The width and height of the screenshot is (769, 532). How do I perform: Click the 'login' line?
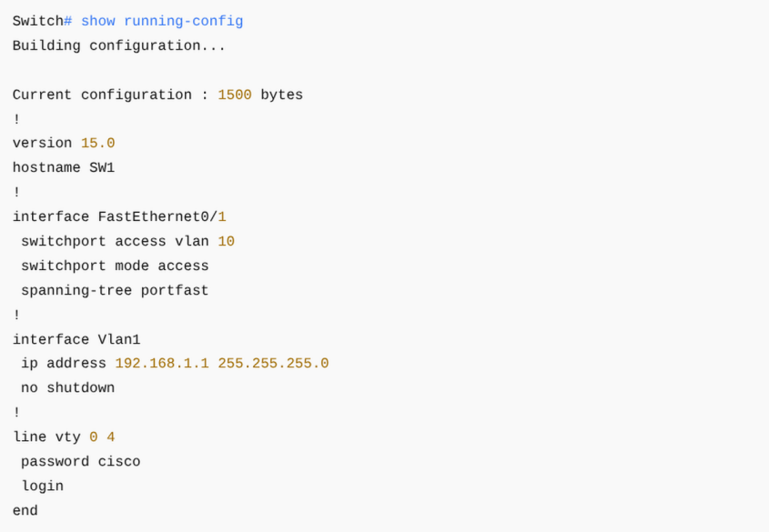coord(42,487)
